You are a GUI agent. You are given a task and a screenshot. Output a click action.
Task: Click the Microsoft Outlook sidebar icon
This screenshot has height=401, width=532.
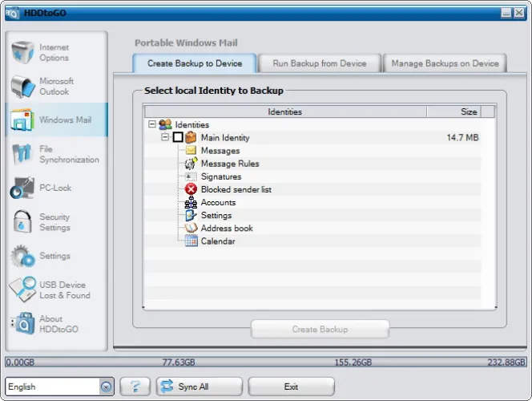[x=22, y=87]
